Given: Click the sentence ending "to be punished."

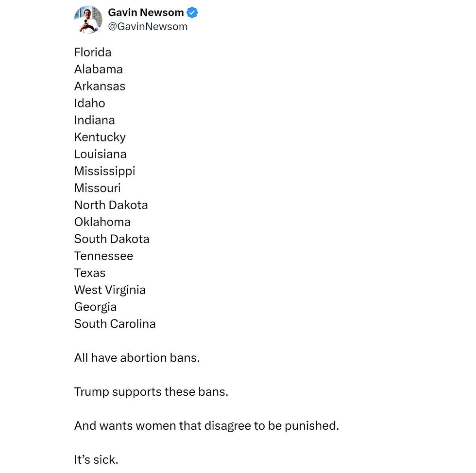Looking at the screenshot, I should pyautogui.click(x=206, y=425).
